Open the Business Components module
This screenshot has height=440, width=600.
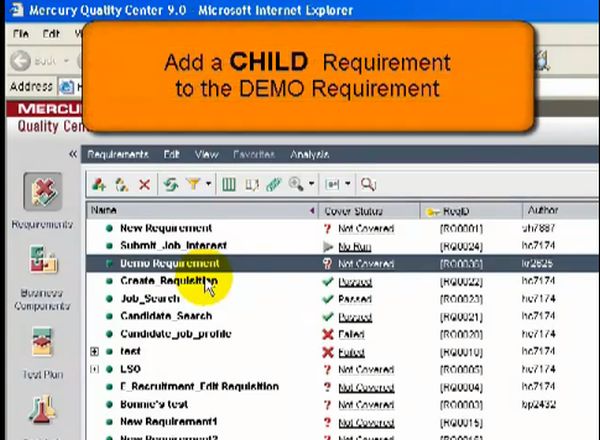42,260
